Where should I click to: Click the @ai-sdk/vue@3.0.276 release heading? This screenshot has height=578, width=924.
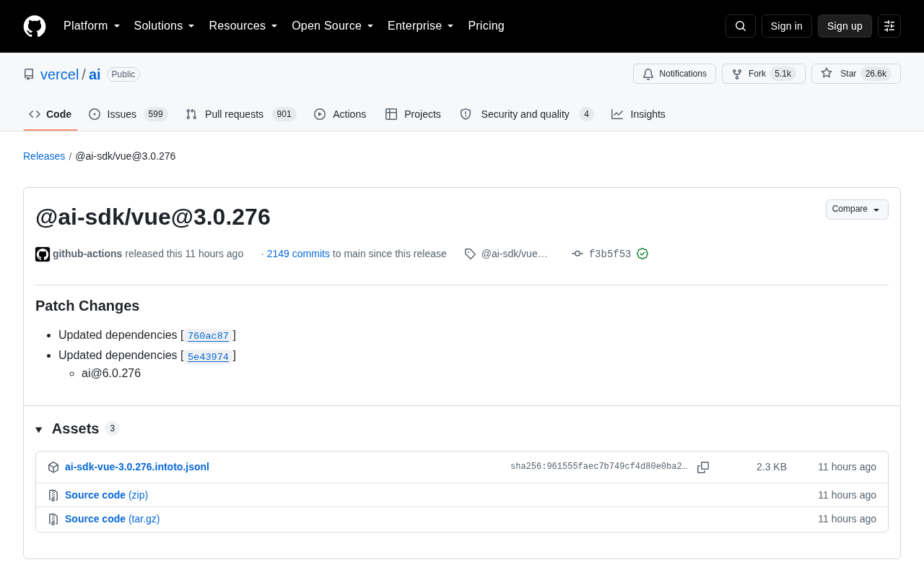153,217
